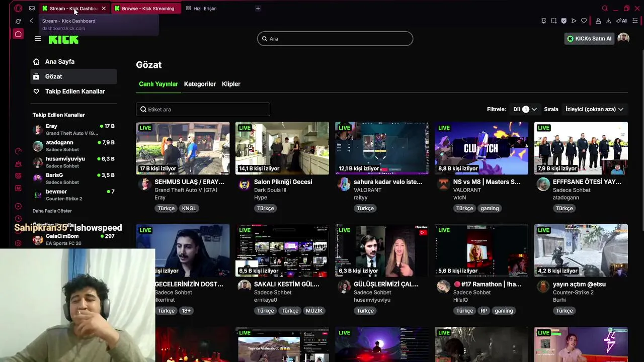The image size is (644, 362).
Task: Open the browser AI assistant icon
Action: tap(622, 21)
